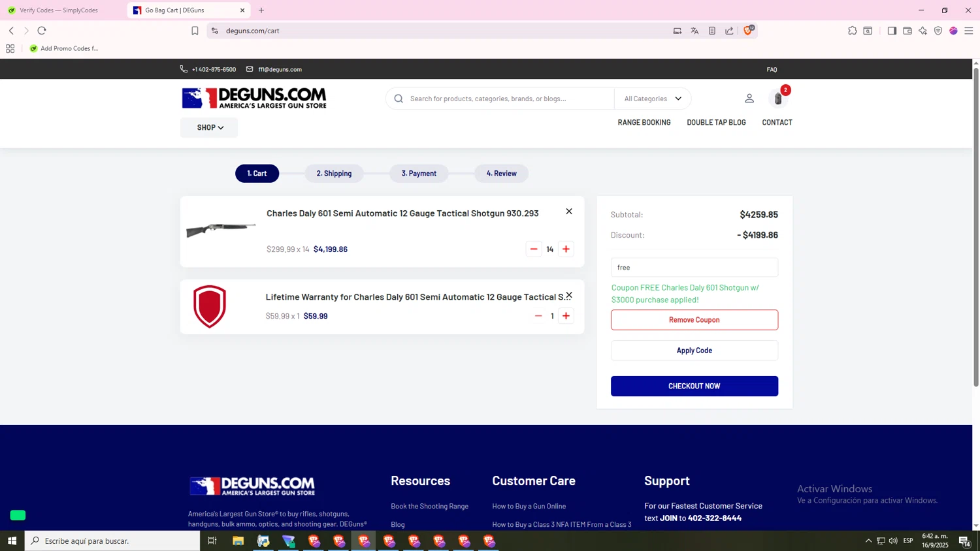This screenshot has width=980, height=551.
Task: Go to step 3. Payment
Action: click(419, 174)
